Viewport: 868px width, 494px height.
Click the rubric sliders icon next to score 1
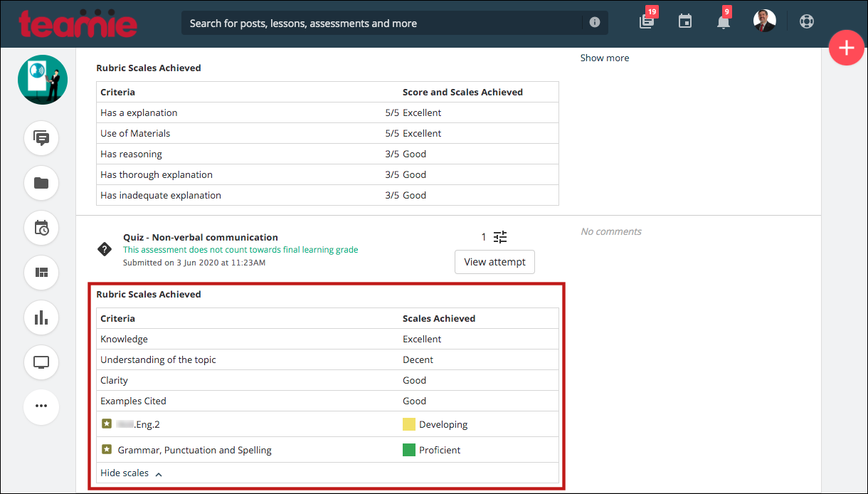tap(501, 237)
